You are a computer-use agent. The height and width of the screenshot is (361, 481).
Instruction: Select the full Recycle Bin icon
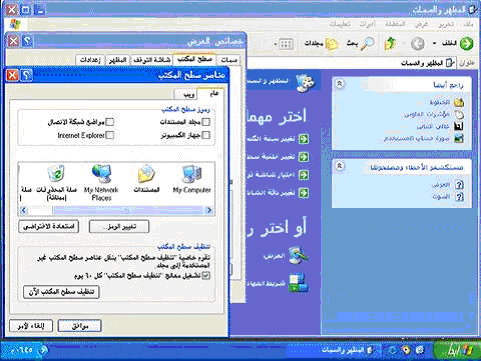click(x=56, y=183)
